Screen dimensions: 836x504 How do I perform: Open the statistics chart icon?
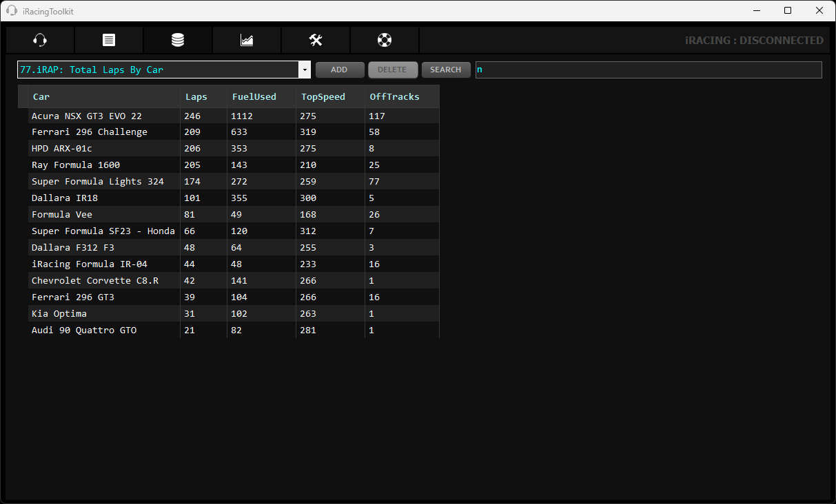click(246, 40)
